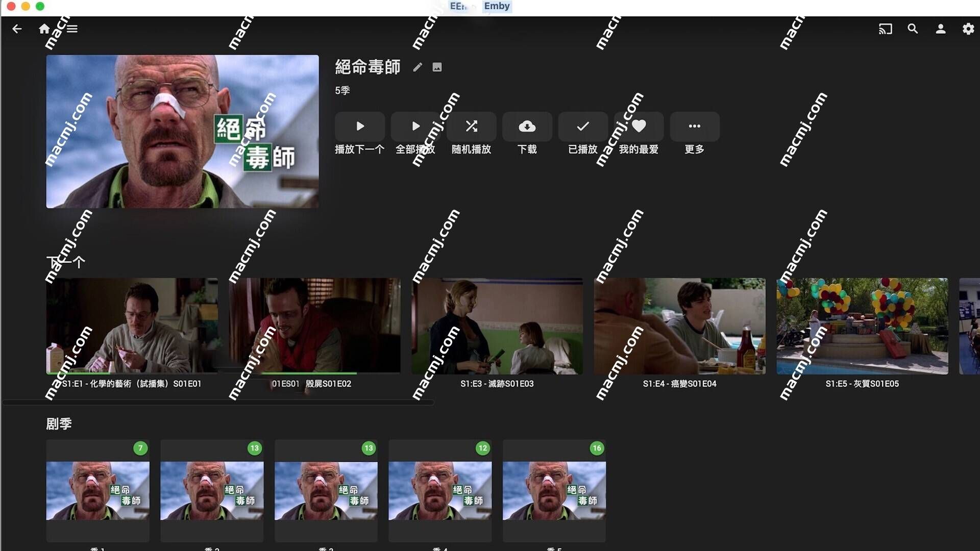Open the S01E02 episode thumbnail with the red jacket

click(315, 326)
